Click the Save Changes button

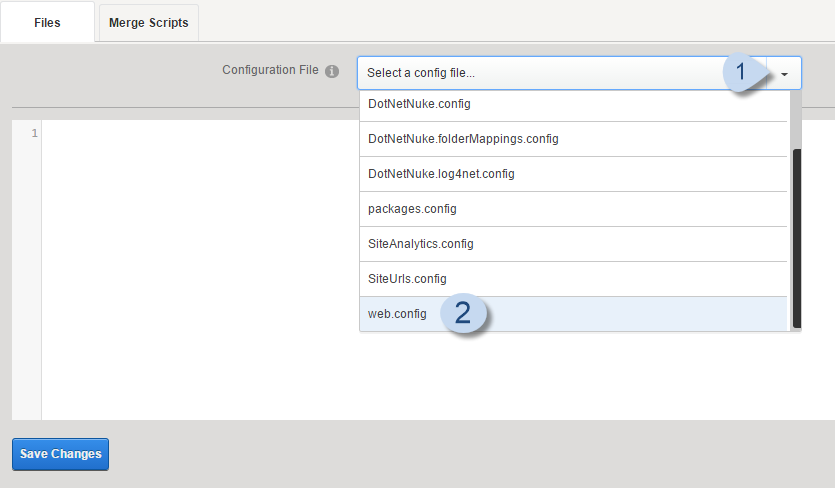(60, 454)
